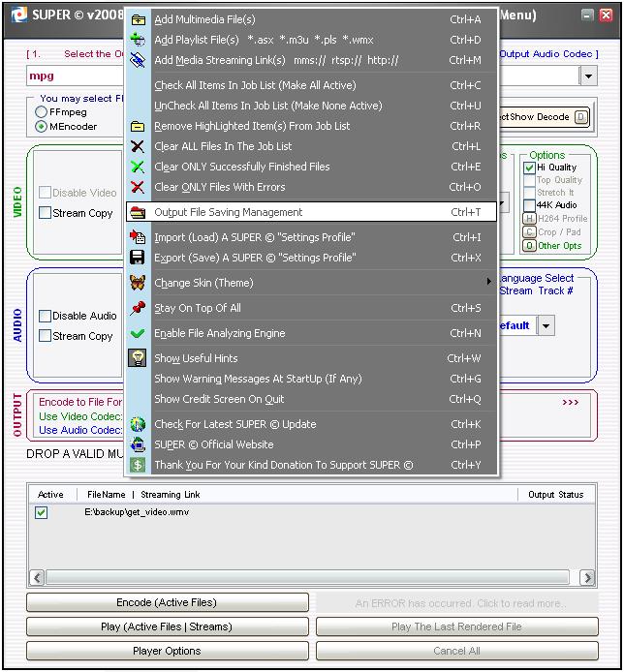Click the dollar sign Donation icon
Image resolution: width=624 pixels, height=672 pixels.
coord(138,465)
